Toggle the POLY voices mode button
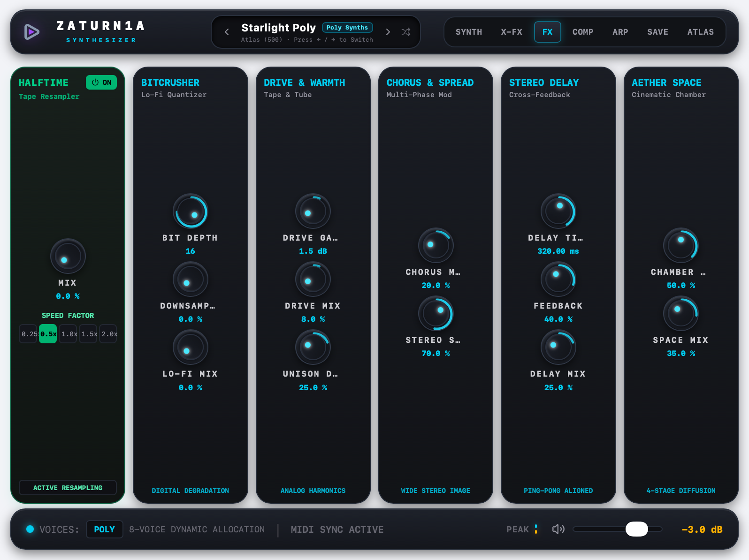This screenshot has height=560, width=749. click(104, 529)
